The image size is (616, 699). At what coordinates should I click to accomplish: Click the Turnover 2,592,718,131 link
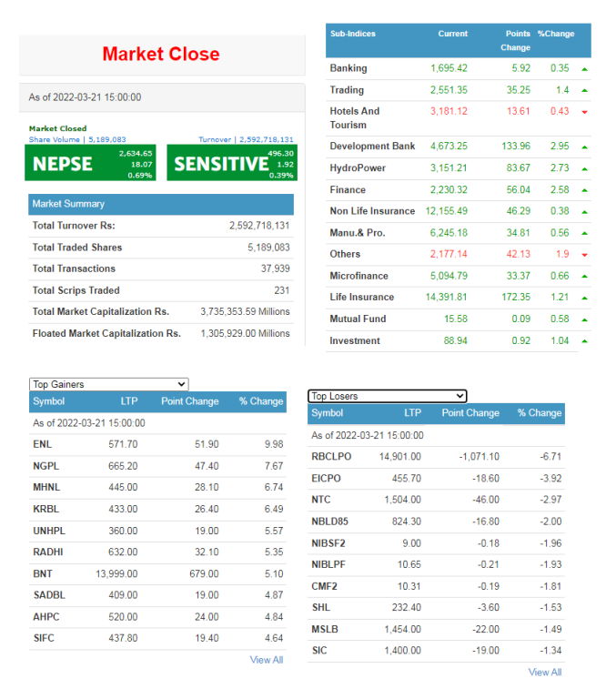pyautogui.click(x=246, y=139)
